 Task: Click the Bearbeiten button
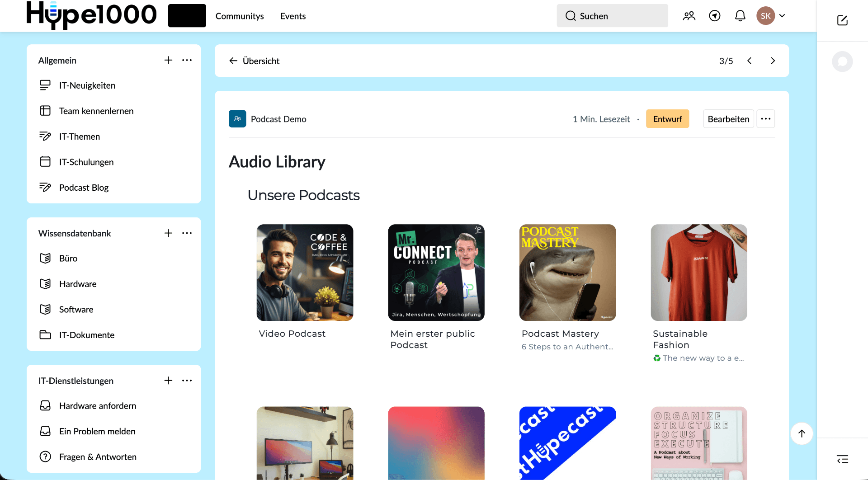(x=728, y=119)
